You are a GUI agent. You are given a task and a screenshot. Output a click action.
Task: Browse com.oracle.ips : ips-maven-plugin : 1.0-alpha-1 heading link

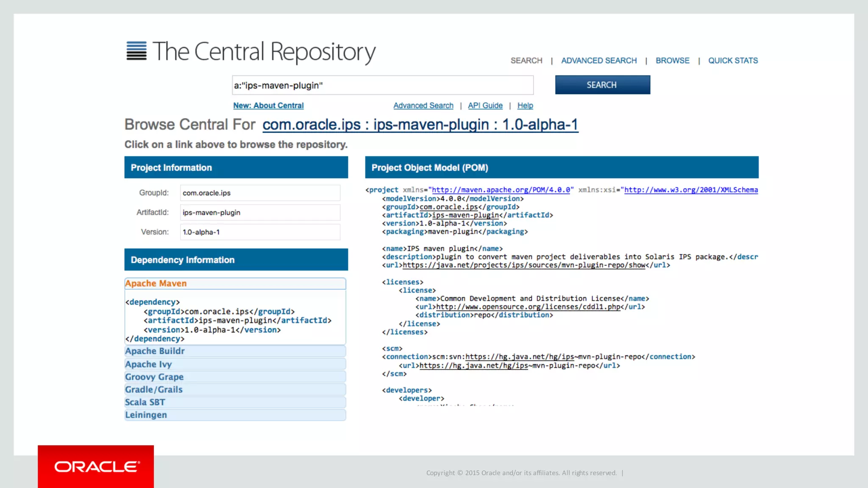point(420,125)
